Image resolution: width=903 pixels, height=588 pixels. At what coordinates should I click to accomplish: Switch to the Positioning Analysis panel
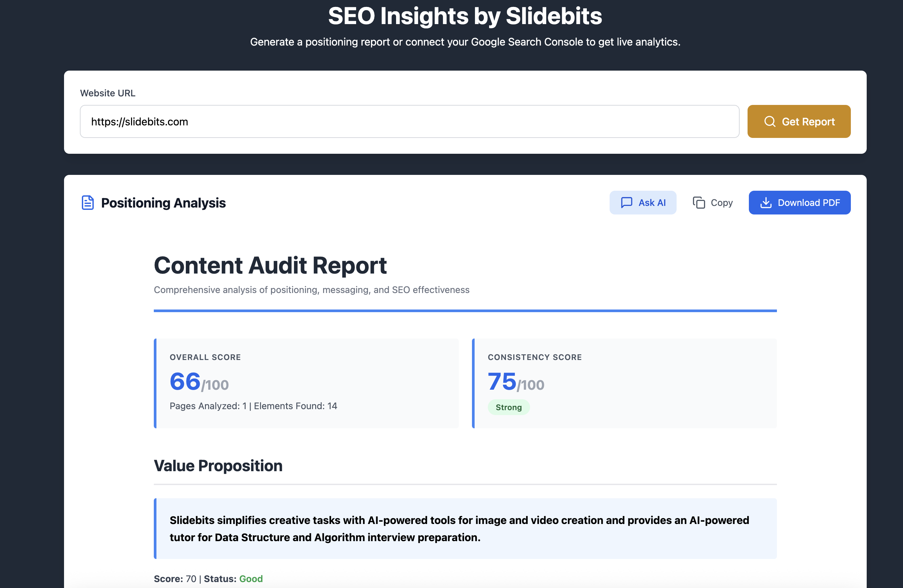tap(163, 203)
